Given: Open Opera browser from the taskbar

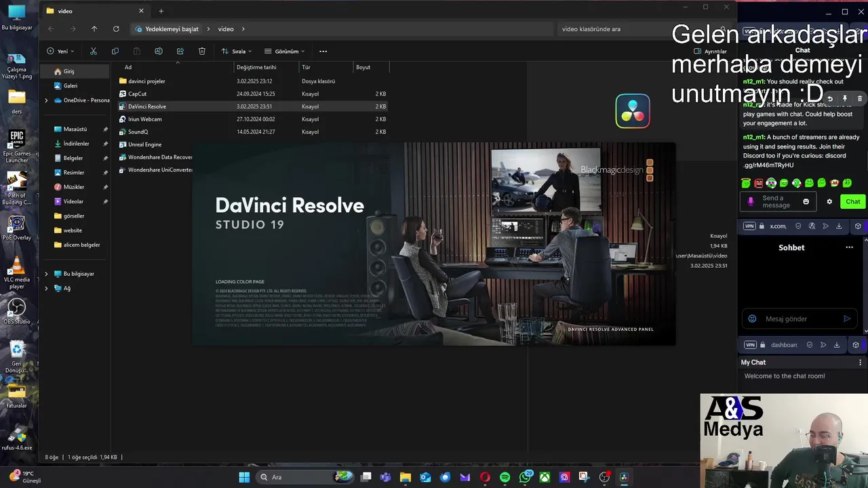Looking at the screenshot, I should [485, 477].
